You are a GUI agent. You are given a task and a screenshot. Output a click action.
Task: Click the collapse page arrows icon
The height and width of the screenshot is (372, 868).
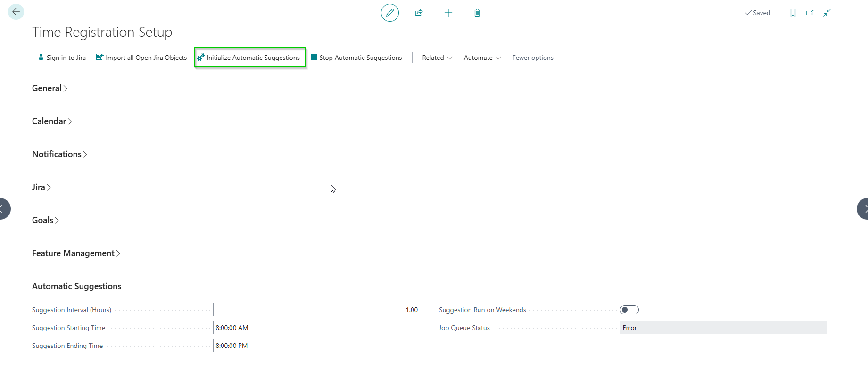[x=827, y=13]
